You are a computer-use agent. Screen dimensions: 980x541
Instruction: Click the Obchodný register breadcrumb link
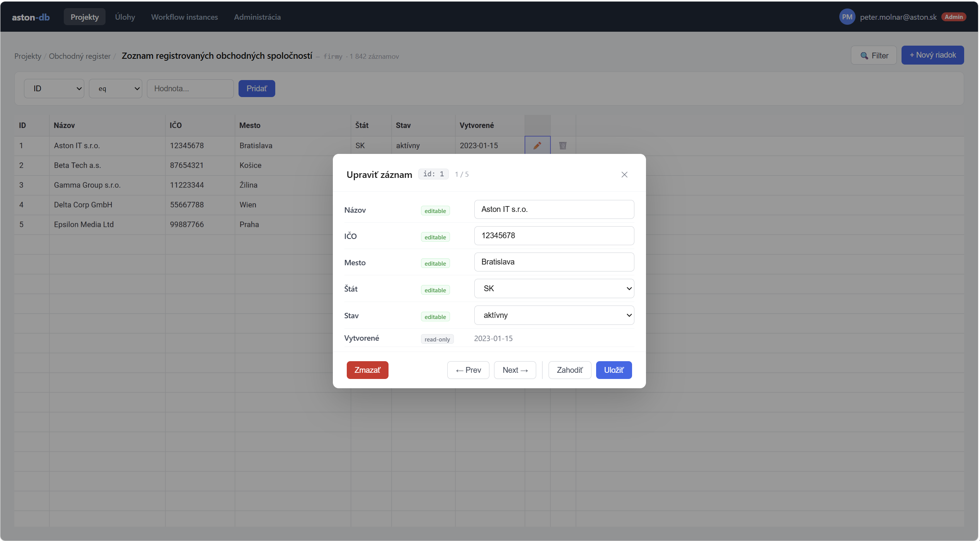coord(80,56)
